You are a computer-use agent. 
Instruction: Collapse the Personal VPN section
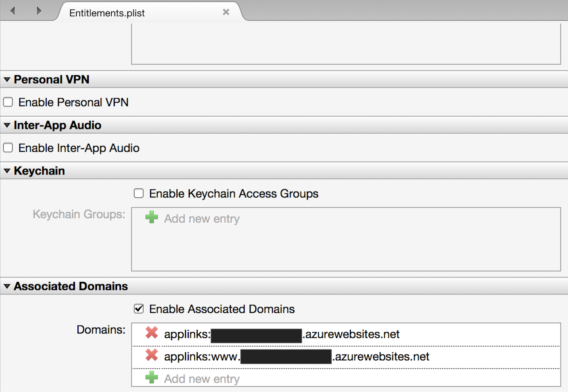pos(7,80)
